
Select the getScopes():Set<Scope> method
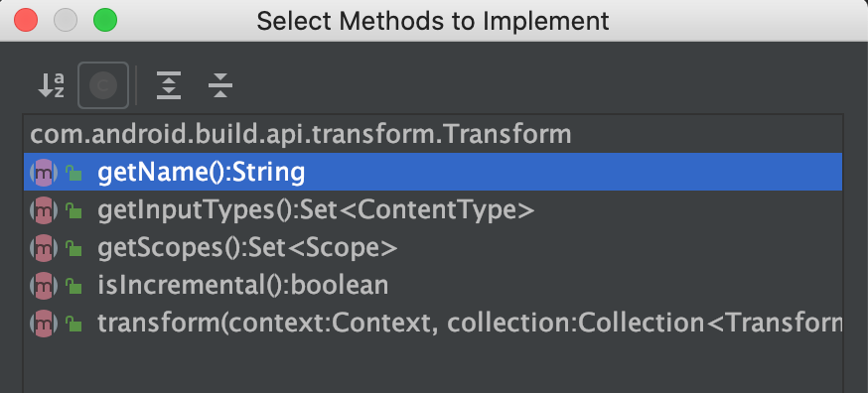point(433,248)
